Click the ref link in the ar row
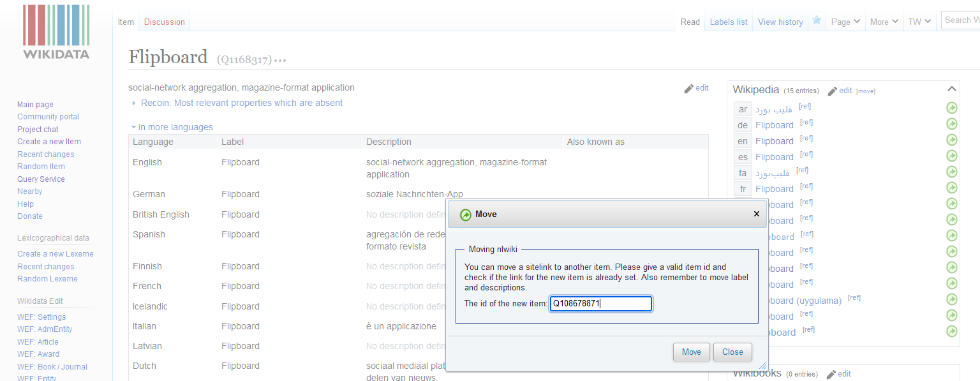980x381 pixels. coord(805,107)
